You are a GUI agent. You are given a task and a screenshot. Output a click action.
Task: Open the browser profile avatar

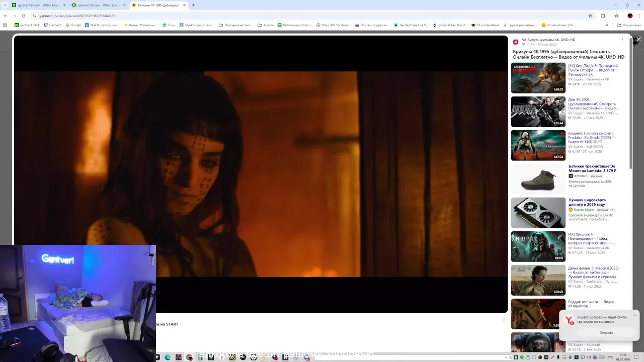click(x=630, y=16)
